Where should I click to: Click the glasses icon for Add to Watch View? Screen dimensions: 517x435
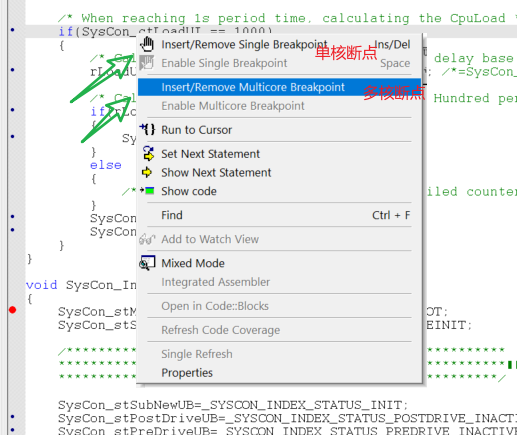(147, 239)
